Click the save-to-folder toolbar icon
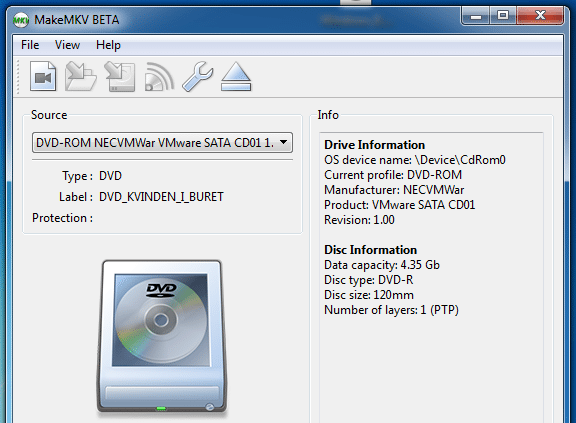The width and height of the screenshot is (576, 423). coord(80,76)
